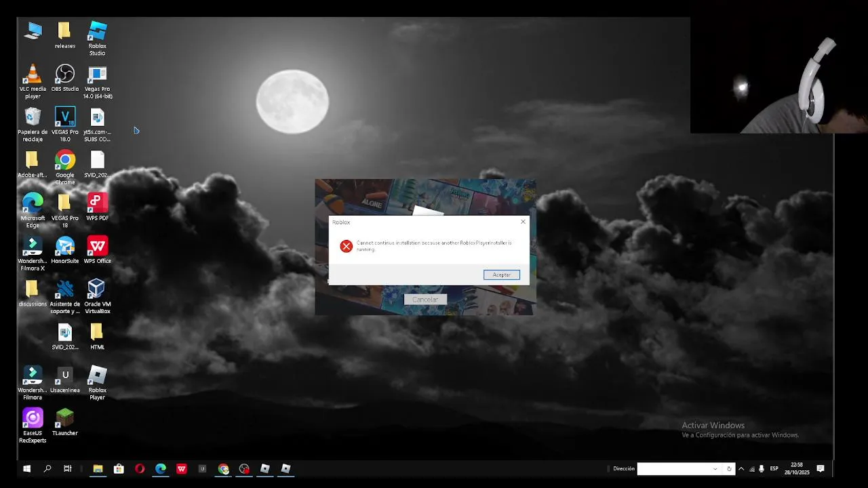Click the microphone tray icon
The width and height of the screenshot is (868, 488).
[762, 468]
